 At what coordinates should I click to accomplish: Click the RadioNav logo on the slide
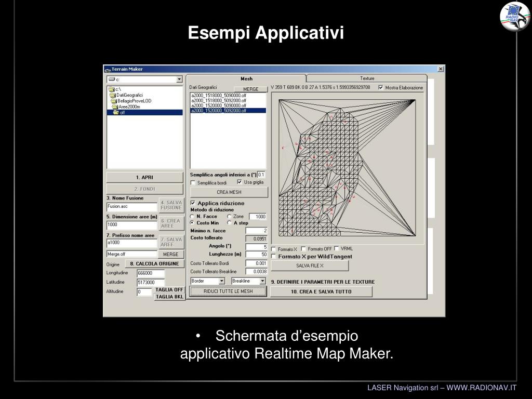[514, 16]
